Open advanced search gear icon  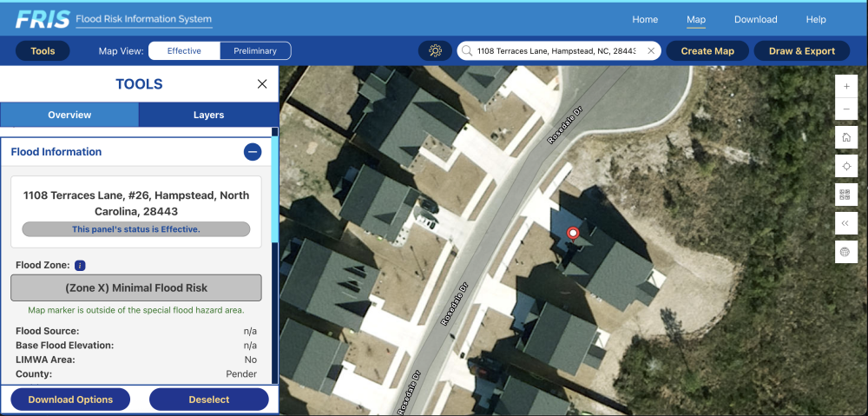pos(435,51)
